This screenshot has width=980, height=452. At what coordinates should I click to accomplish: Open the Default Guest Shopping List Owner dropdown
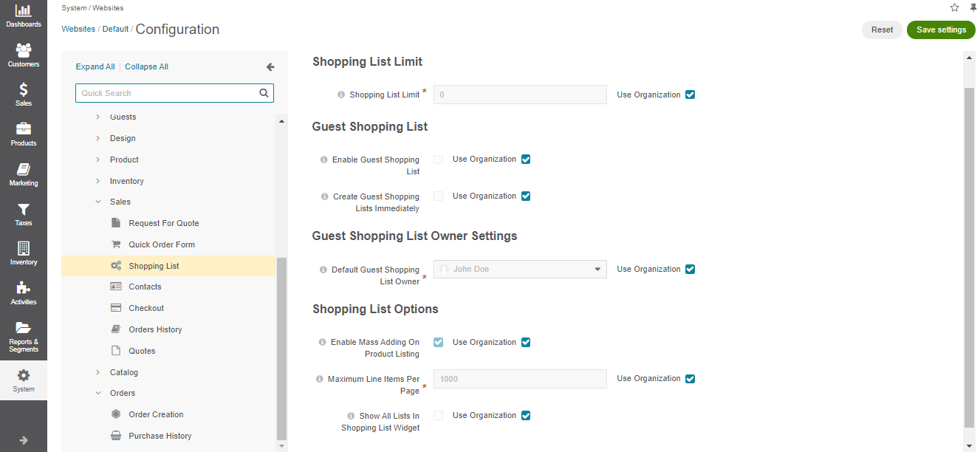tap(520, 270)
